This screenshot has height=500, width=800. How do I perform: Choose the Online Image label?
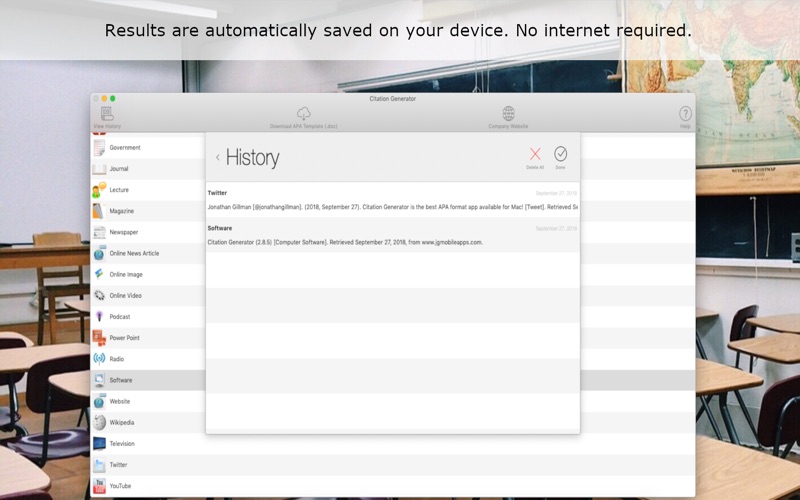point(126,274)
